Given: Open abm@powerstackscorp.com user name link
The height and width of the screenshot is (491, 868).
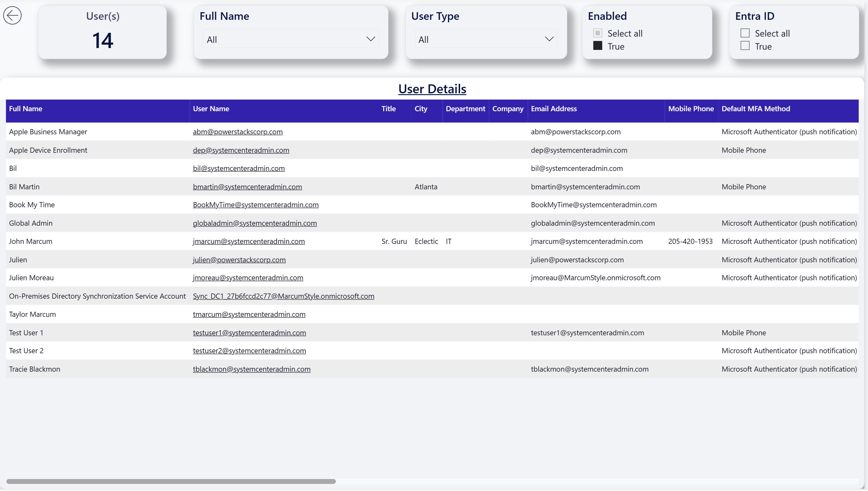Looking at the screenshot, I should [237, 132].
